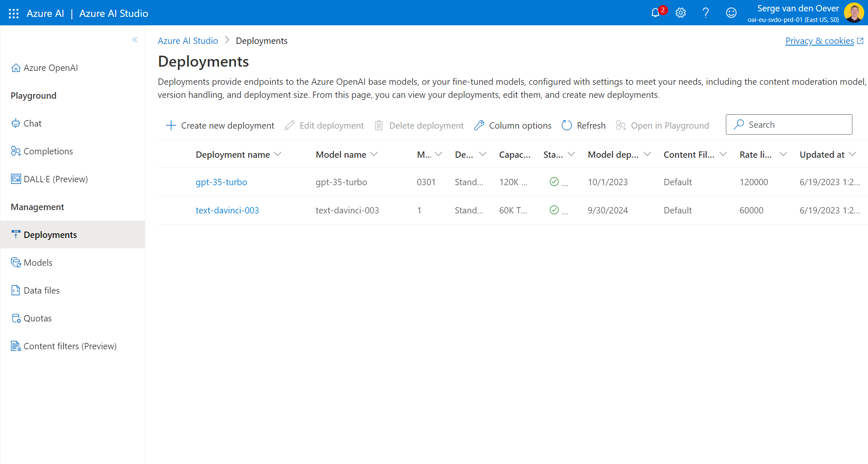
Task: Open Updated at column dropdown
Action: tap(852, 154)
